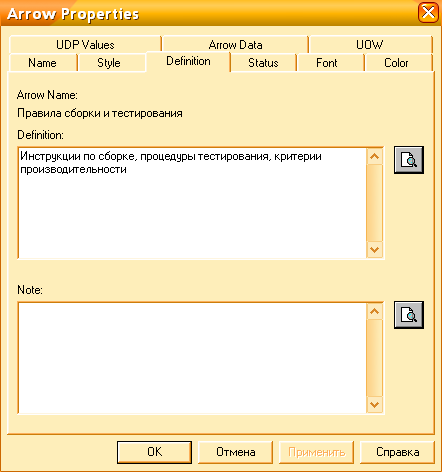Open editor icon beside Definition field
Screen dimensions: 442x472
point(409,160)
